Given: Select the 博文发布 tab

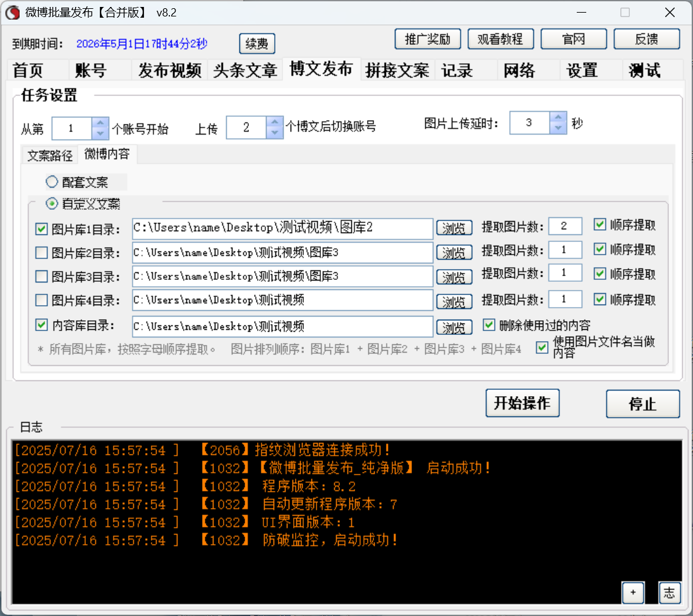Looking at the screenshot, I should (x=322, y=69).
